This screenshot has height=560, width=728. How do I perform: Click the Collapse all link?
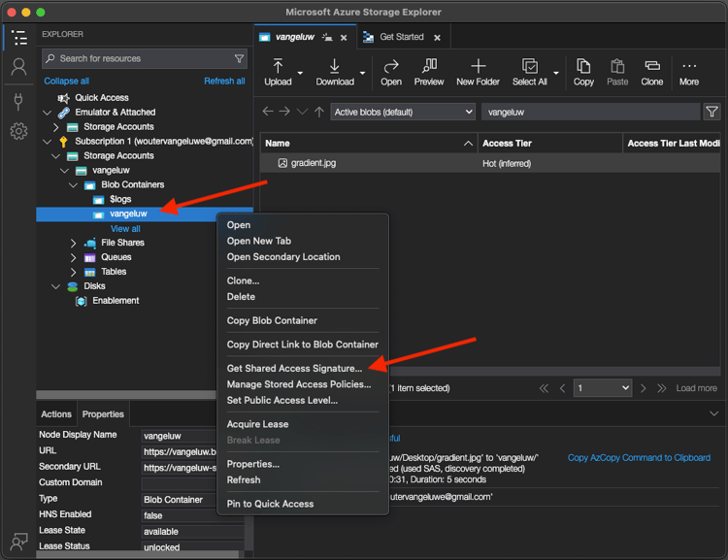[x=66, y=82]
